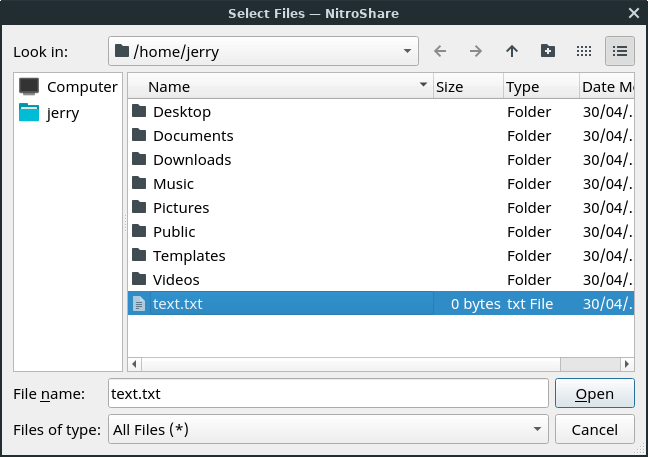Screen dimensions: 648x457
Task: Expand Files of type dropdown
Action: [x=327, y=430]
